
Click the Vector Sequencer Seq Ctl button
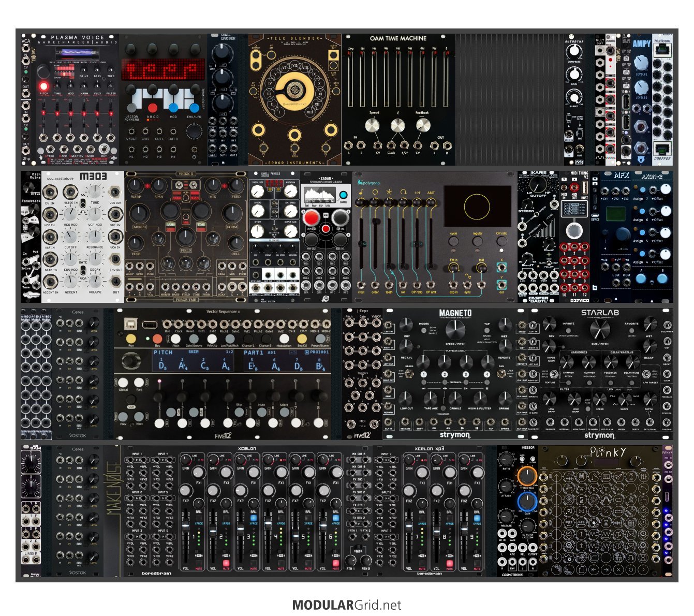pos(302,339)
